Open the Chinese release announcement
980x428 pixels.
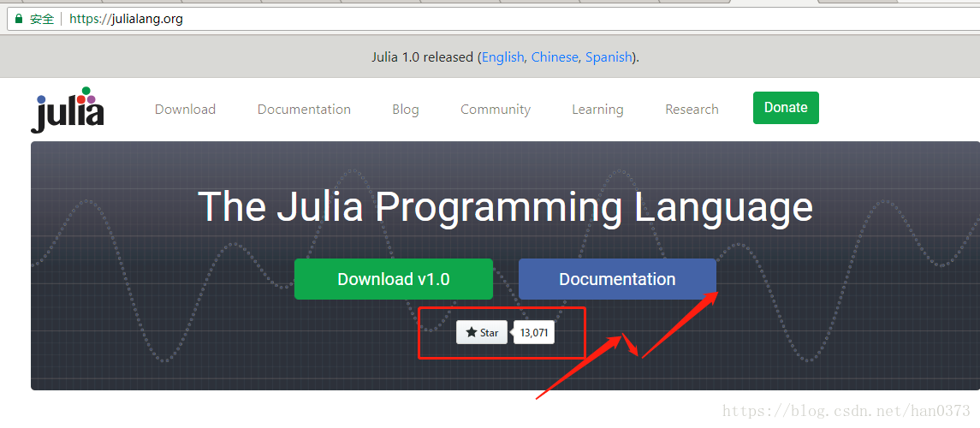[x=555, y=56]
